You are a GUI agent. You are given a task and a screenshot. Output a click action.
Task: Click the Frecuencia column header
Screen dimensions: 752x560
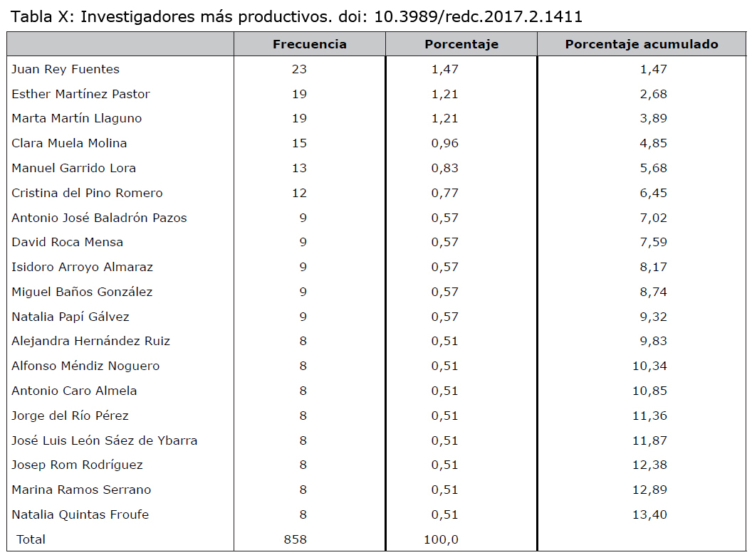point(309,44)
